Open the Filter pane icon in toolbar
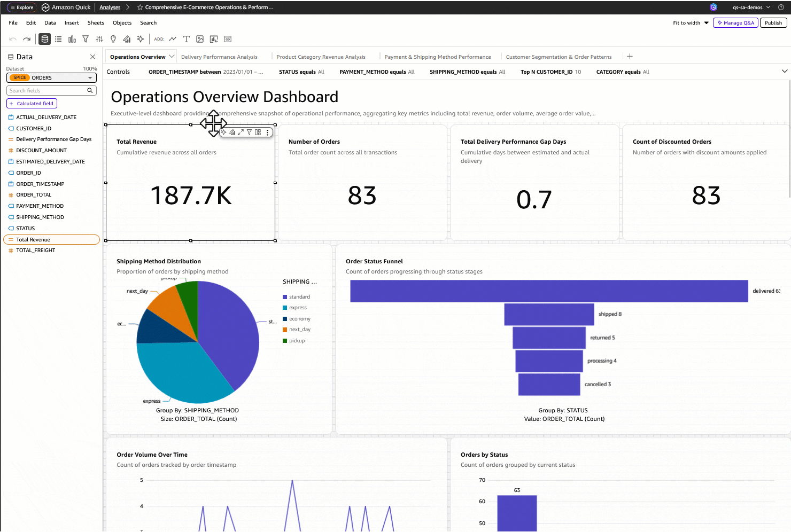 [86, 39]
